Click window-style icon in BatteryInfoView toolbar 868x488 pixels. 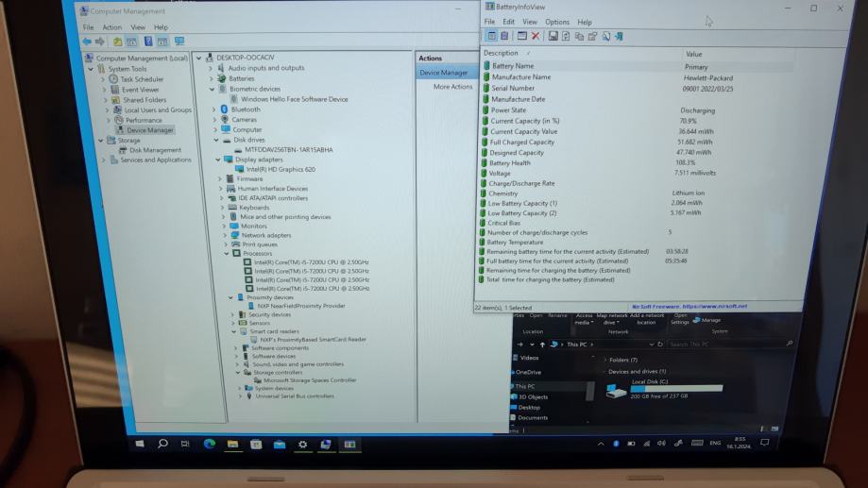tap(521, 36)
